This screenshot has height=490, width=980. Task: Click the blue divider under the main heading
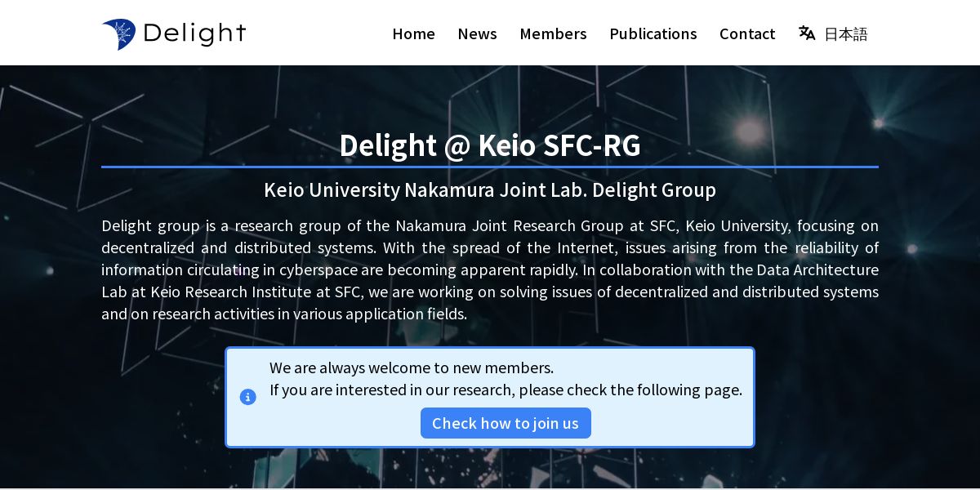490,167
